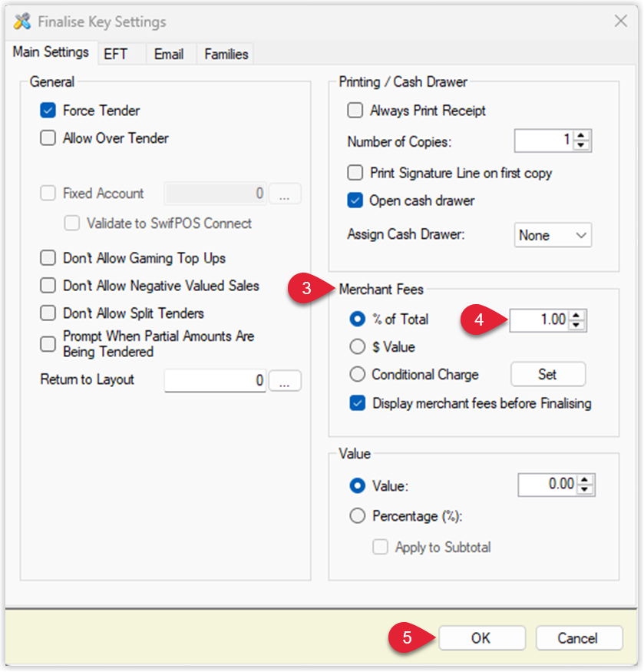Toggle Validate to SwiftPOS Connect checkbox
The width and height of the screenshot is (644, 672).
pyautogui.click(x=72, y=223)
